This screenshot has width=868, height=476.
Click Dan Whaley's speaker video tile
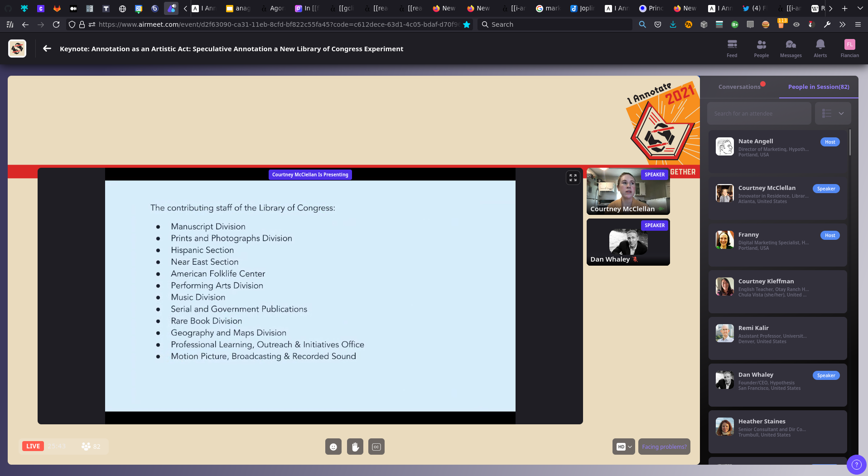click(x=628, y=242)
